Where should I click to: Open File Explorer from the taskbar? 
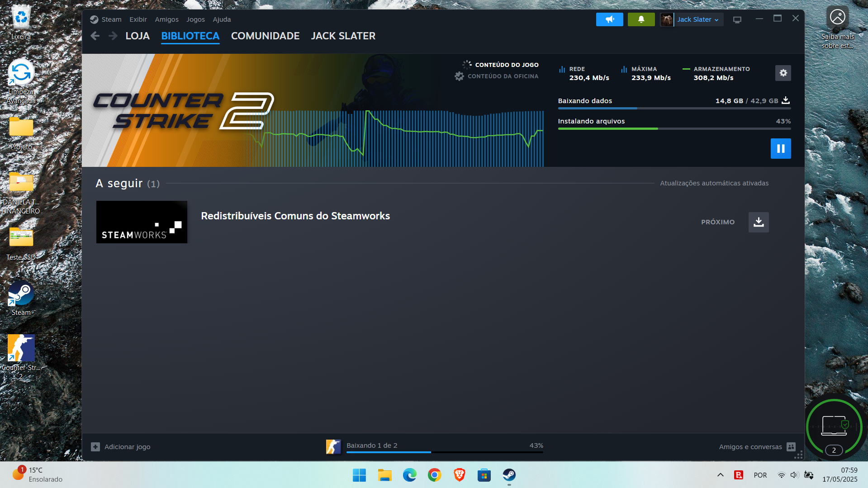(x=384, y=475)
